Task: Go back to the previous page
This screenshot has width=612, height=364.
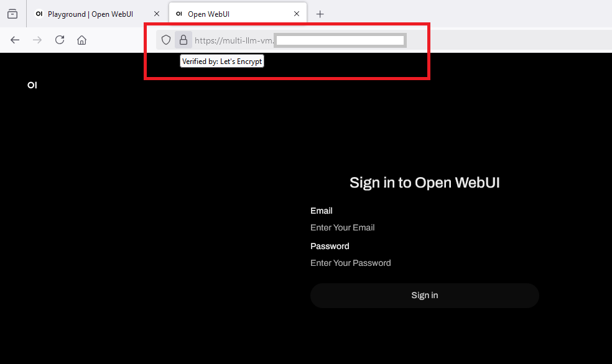Action: tap(15, 40)
